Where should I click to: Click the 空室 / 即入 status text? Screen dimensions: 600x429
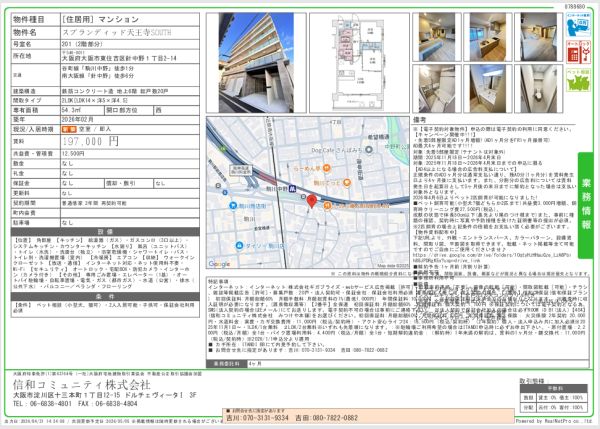tap(95, 129)
